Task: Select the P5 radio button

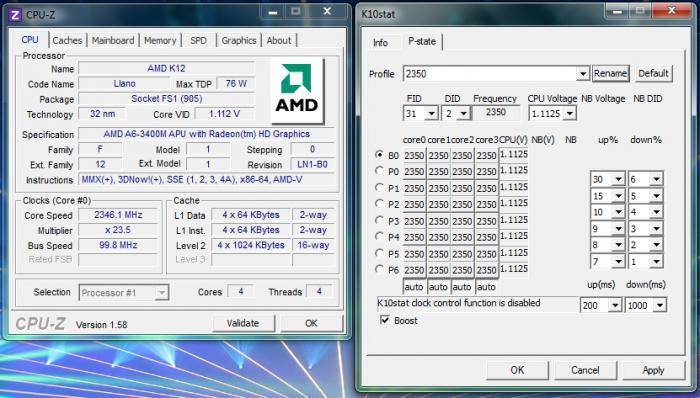Action: [379, 253]
